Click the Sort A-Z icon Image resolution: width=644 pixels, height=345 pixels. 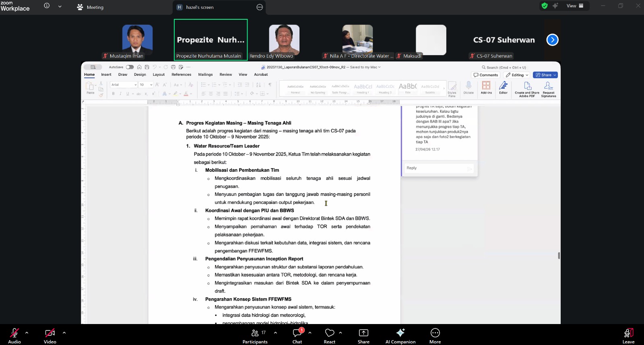coord(258,85)
